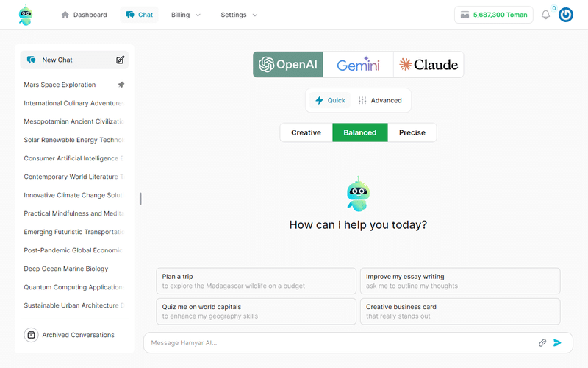Open Post-Pandemic Global Economic conversation
The width and height of the screenshot is (588, 368).
[74, 250]
